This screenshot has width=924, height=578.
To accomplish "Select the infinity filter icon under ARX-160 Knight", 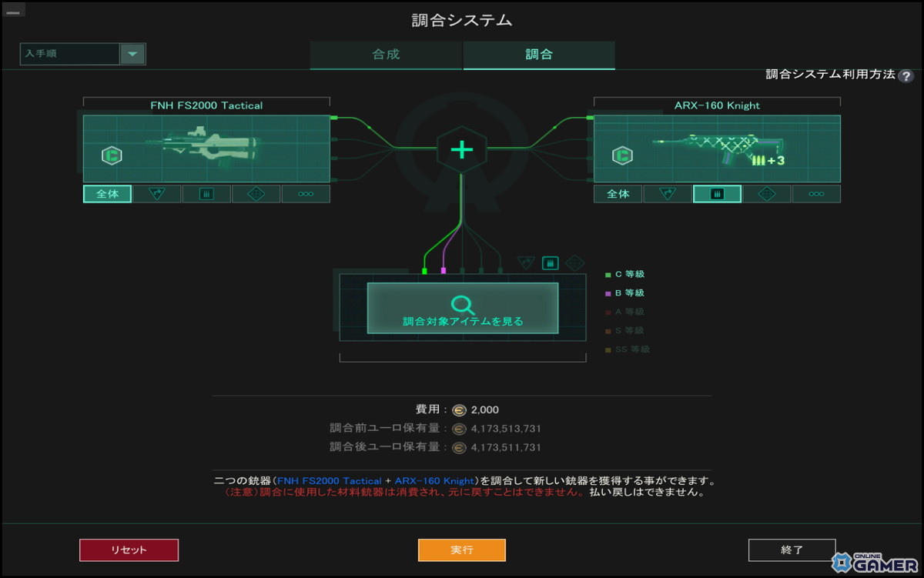I will pyautogui.click(x=816, y=193).
